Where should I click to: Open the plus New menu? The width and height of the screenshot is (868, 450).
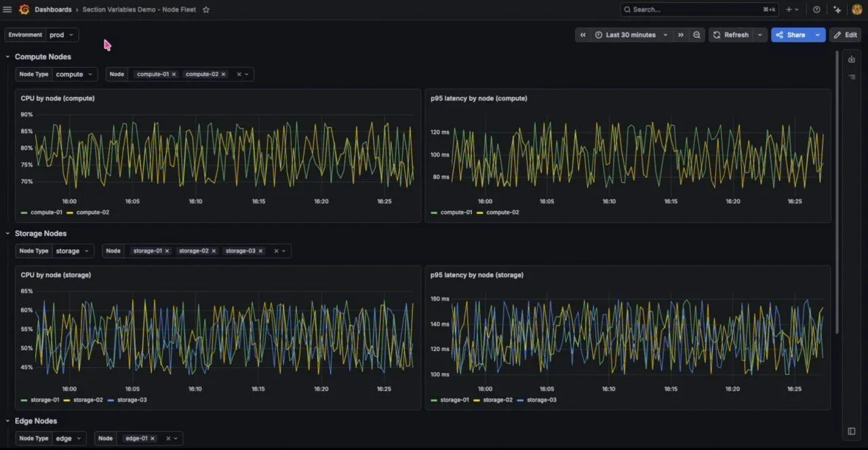pyautogui.click(x=791, y=9)
